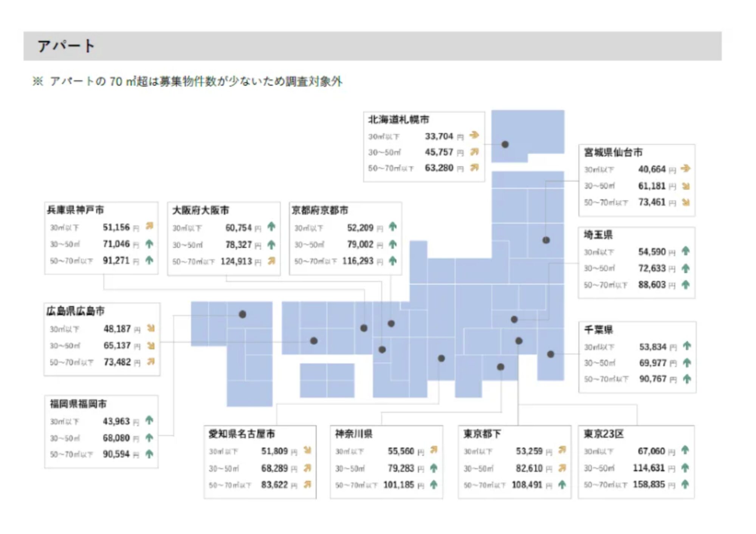Click the falling arrow next to 48,187 円
The height and width of the screenshot is (534, 756).
point(151,328)
